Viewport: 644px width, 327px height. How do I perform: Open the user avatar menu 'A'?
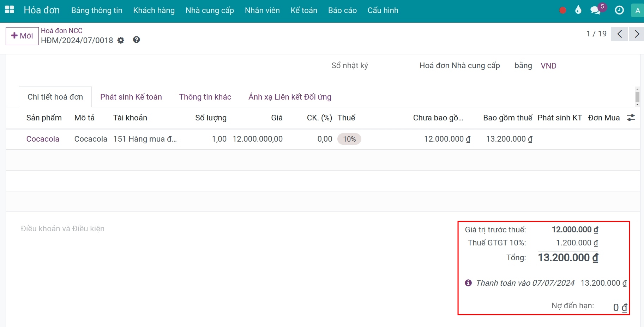coord(637,11)
